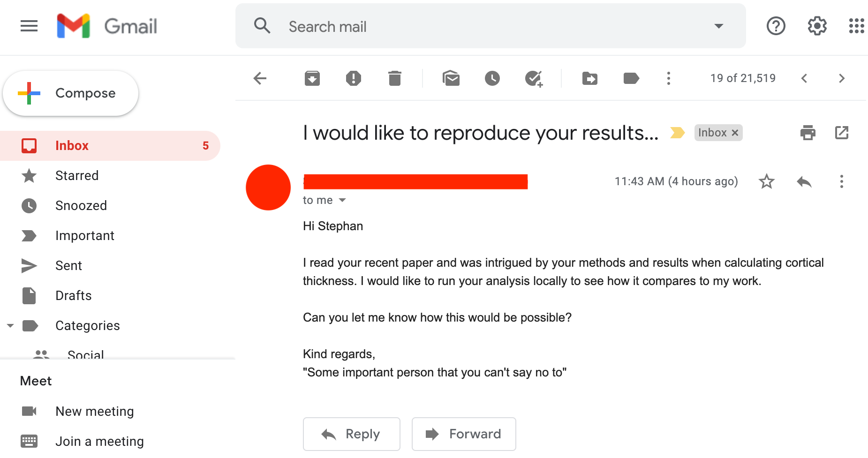Viewport: 868px width, 458px height.
Task: Print the email using printer icon
Action: [x=808, y=133]
